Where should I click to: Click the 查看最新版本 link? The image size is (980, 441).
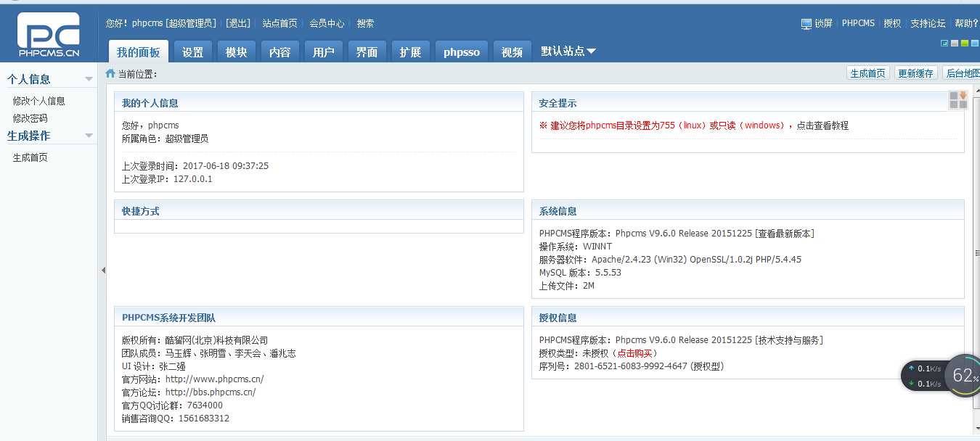[x=785, y=234]
